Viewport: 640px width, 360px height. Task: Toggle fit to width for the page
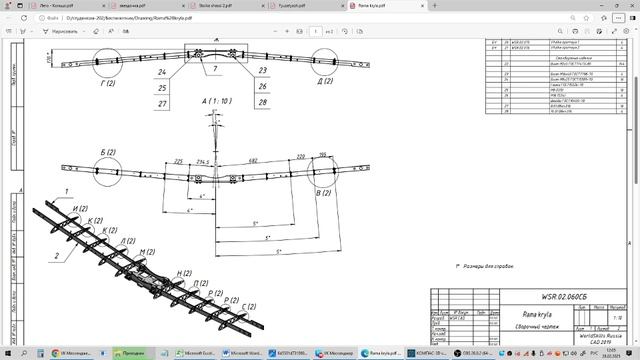[300, 31]
